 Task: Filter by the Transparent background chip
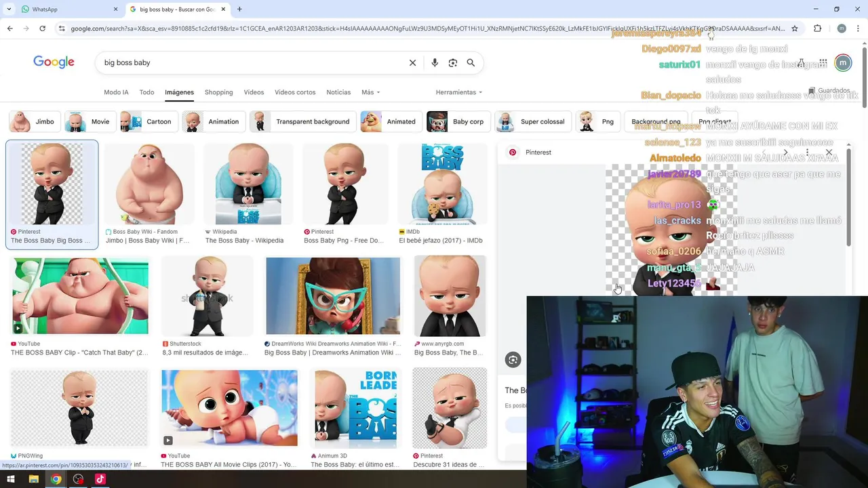tap(302, 121)
